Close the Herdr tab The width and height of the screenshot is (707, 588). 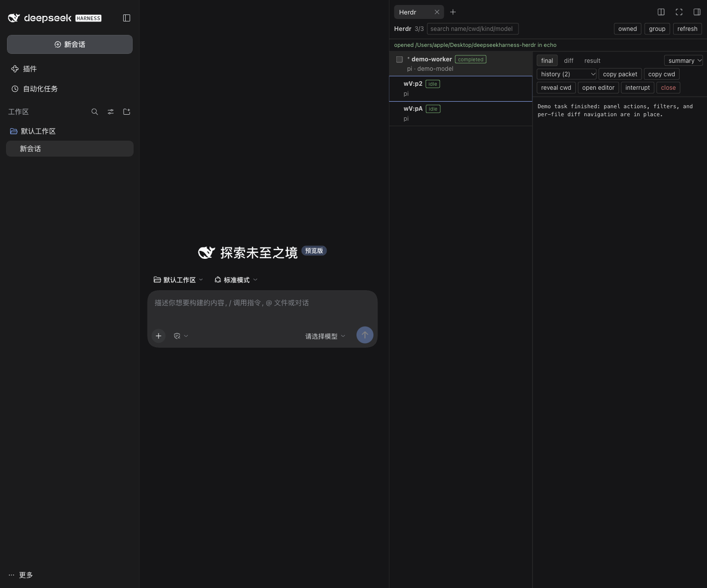pyautogui.click(x=437, y=12)
